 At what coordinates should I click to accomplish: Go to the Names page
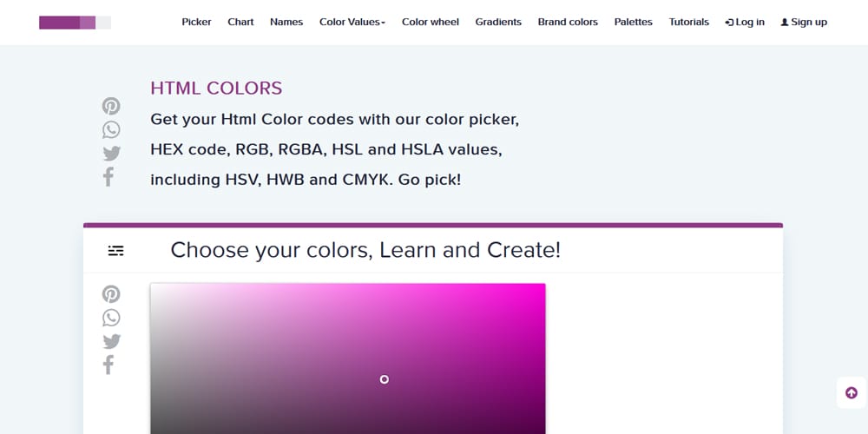tap(286, 23)
